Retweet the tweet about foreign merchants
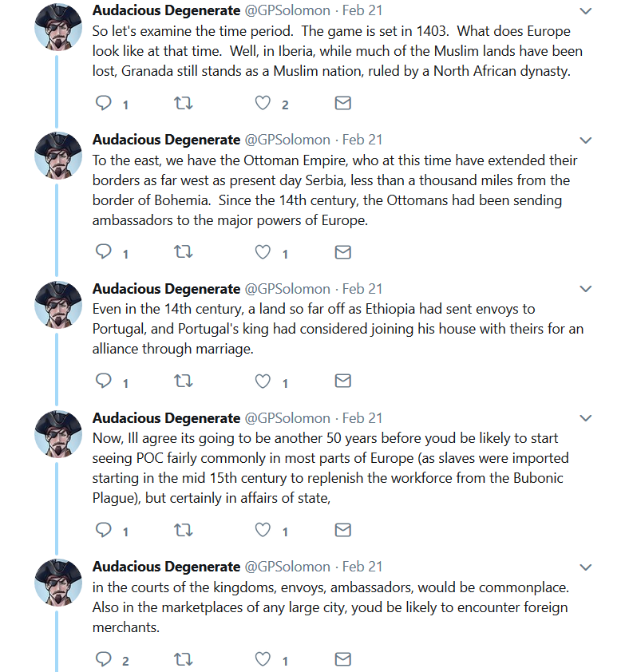The height and width of the screenshot is (672, 625). pyautogui.click(x=183, y=659)
